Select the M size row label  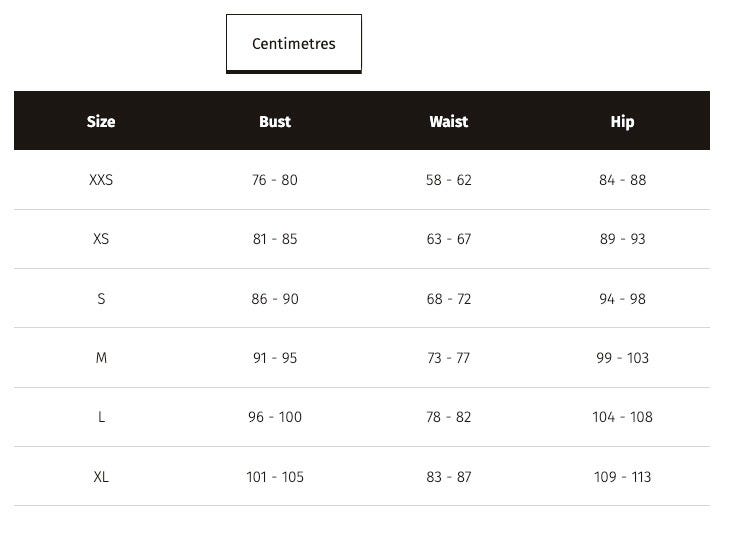[x=101, y=358]
